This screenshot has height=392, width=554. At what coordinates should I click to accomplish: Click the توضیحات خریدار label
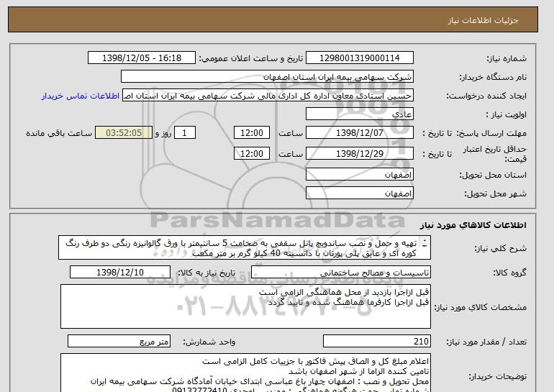pyautogui.click(x=497, y=376)
